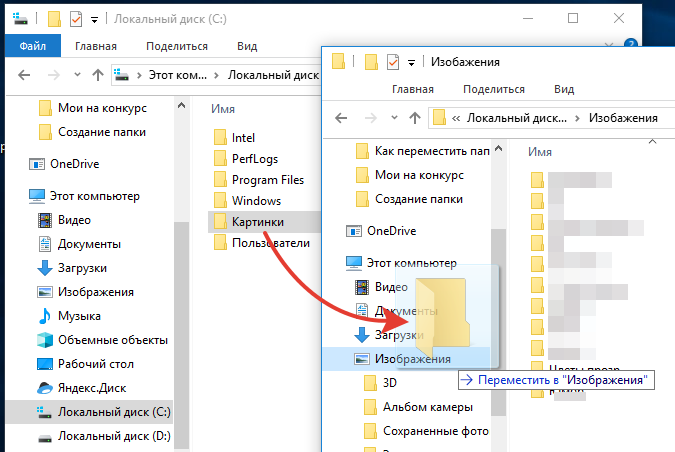Select Изображения in front window tree
Image resolution: width=675 pixels, height=452 pixels.
click(407, 359)
